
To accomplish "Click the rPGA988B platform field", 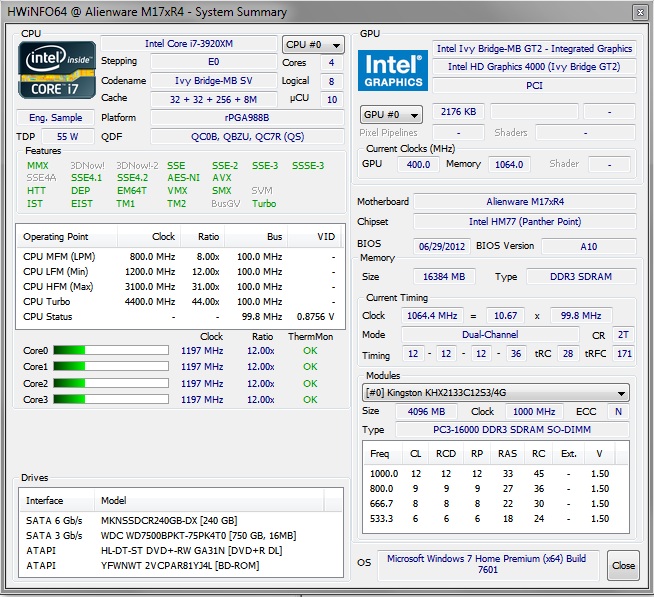I will [247, 118].
